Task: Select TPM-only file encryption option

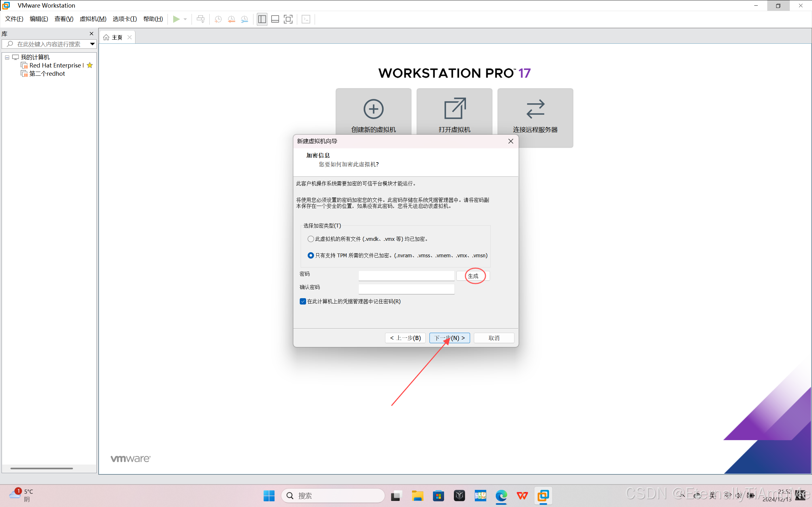Action: pyautogui.click(x=311, y=255)
